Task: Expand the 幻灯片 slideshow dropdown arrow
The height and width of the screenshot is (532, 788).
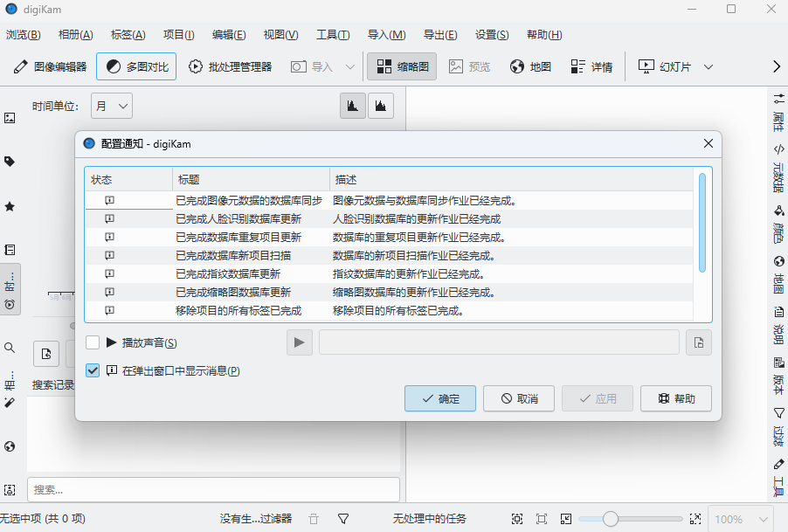Action: tap(709, 66)
